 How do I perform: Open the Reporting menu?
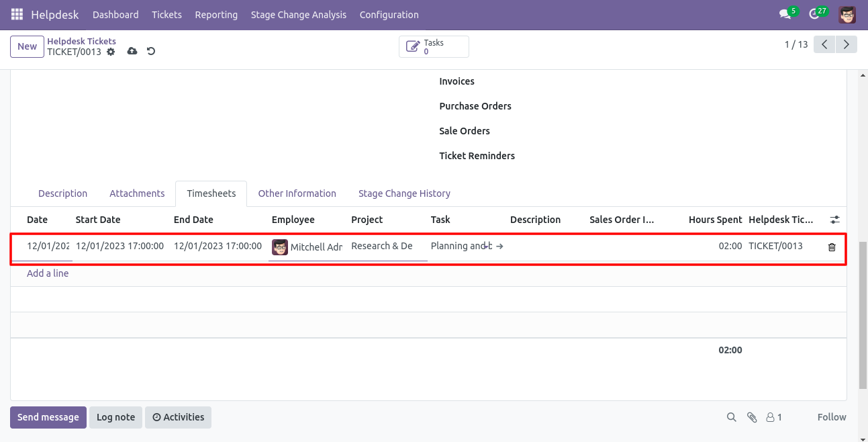click(x=216, y=14)
